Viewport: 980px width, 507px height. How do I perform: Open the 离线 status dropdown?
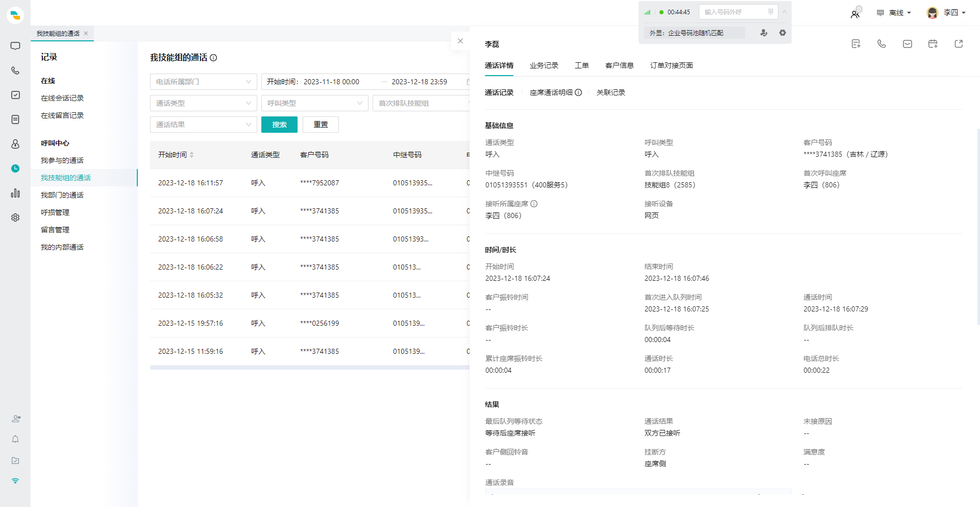[x=894, y=13]
